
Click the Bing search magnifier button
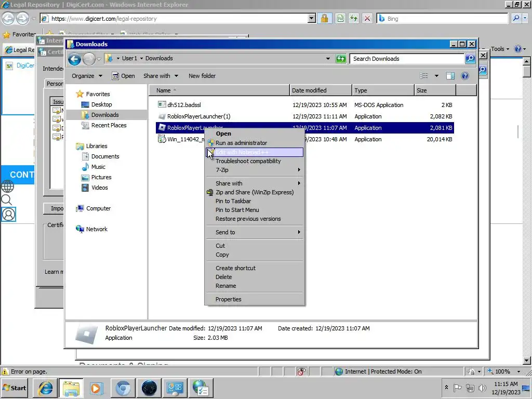click(x=516, y=18)
